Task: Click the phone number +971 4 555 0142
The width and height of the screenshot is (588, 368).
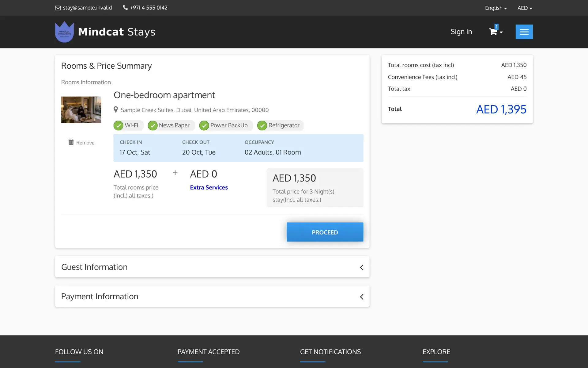Action: click(x=149, y=8)
